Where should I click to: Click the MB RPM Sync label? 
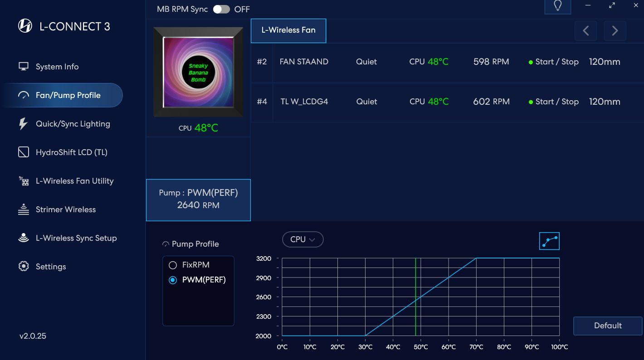[x=182, y=9]
